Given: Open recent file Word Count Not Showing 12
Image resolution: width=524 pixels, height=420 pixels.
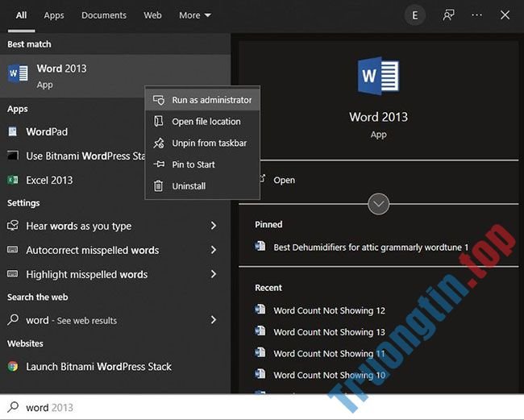Looking at the screenshot, I should [329, 310].
